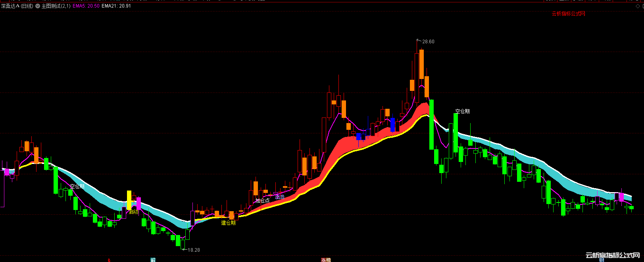
Task: Click the blue candle in the red band
Action: 392,125
